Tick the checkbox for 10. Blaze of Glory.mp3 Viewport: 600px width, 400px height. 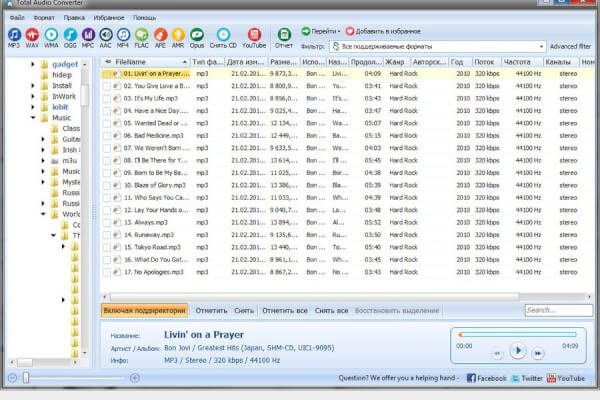pyautogui.click(x=107, y=186)
